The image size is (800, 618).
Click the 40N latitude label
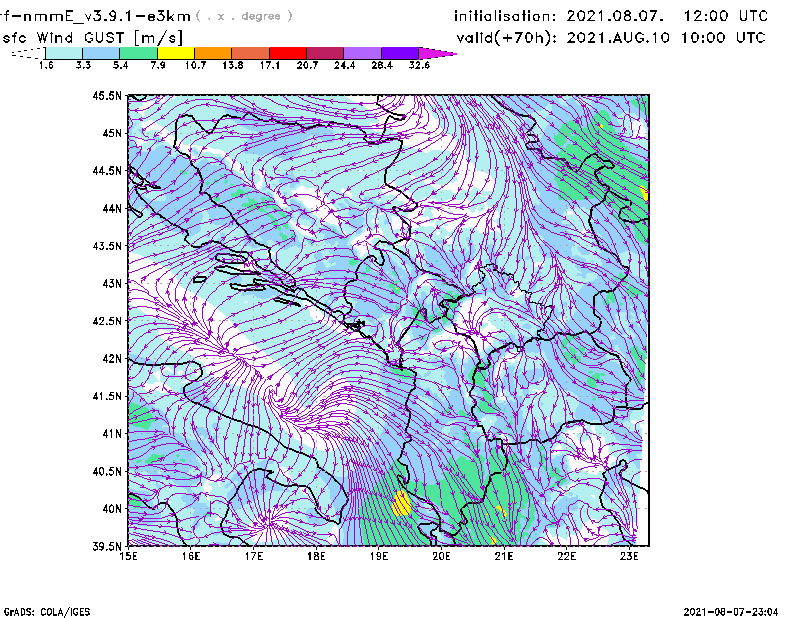[x=112, y=509]
